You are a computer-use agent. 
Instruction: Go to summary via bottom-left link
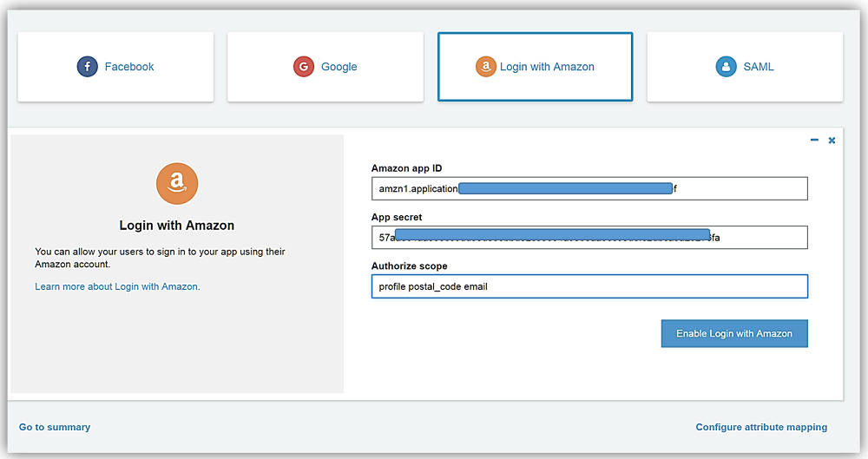(x=55, y=427)
